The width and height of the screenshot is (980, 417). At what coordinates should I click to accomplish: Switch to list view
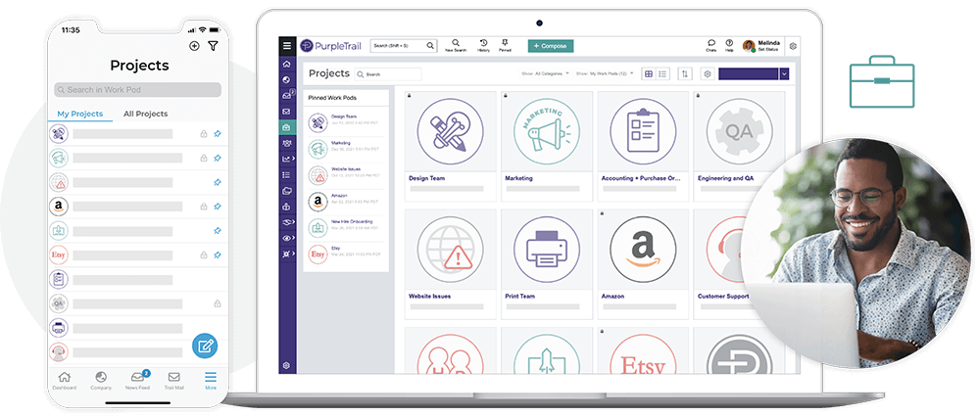coord(663,73)
